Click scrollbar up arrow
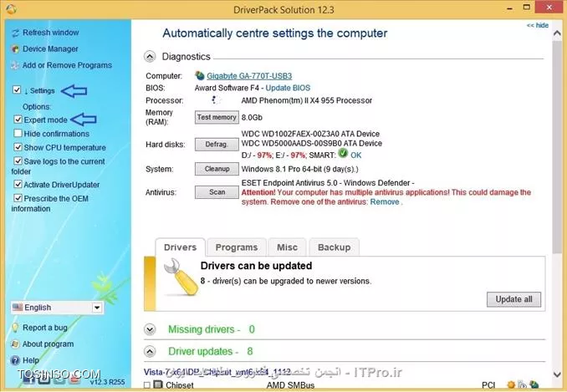This screenshot has width=567, height=392. pyautogui.click(x=557, y=33)
